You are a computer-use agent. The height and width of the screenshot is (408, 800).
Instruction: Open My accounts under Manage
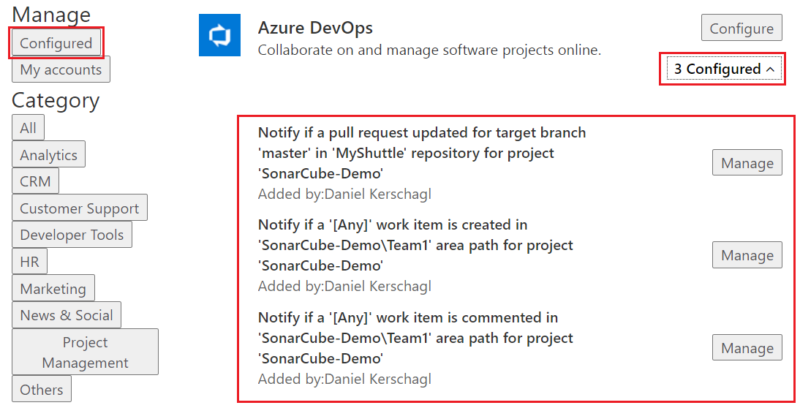point(61,70)
